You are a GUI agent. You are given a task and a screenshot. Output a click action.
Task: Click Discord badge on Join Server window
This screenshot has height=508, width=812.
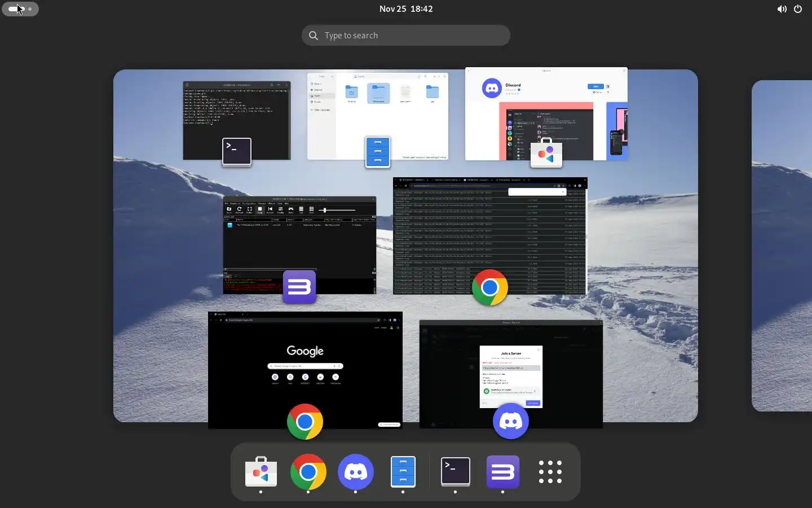(x=511, y=421)
